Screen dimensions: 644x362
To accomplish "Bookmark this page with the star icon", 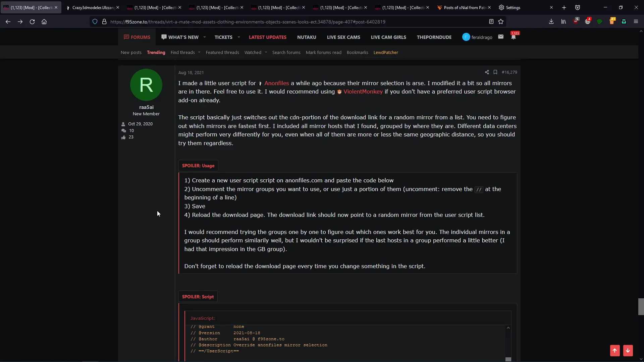I will click(x=501, y=22).
